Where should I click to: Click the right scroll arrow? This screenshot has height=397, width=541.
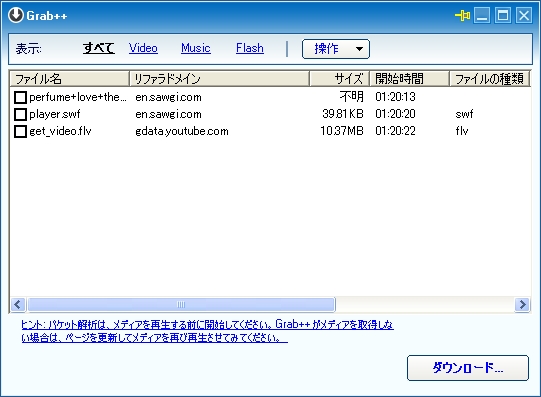click(x=522, y=305)
